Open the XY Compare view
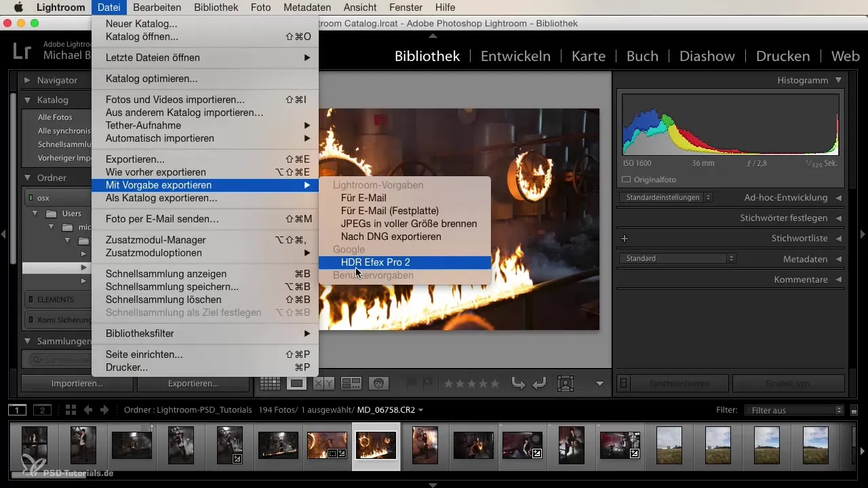 [x=323, y=384]
